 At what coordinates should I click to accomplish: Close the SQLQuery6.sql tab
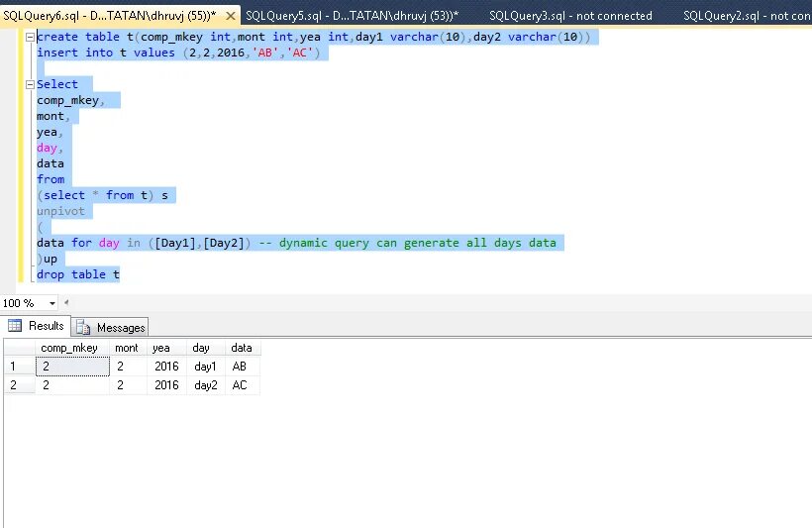pyautogui.click(x=231, y=16)
